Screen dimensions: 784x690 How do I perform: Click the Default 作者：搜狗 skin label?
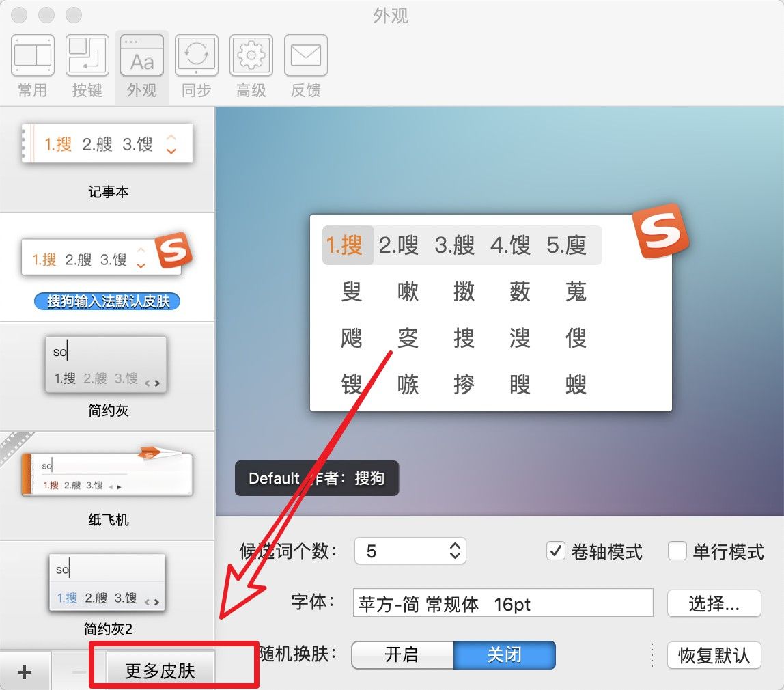tap(317, 478)
